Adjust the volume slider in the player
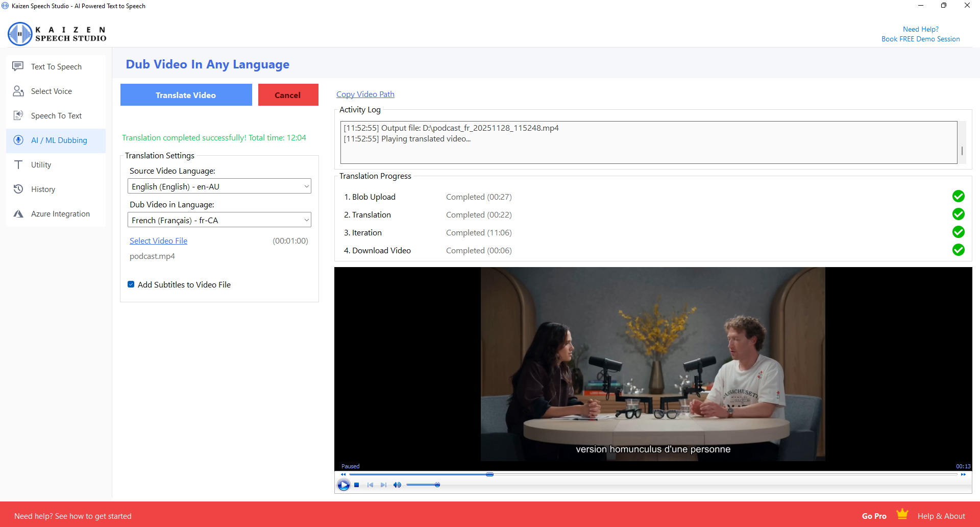Image resolution: width=980 pixels, height=527 pixels. (x=437, y=485)
